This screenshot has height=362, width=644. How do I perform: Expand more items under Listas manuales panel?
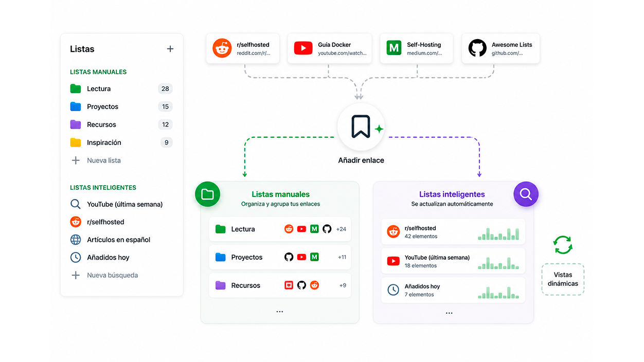tap(280, 312)
